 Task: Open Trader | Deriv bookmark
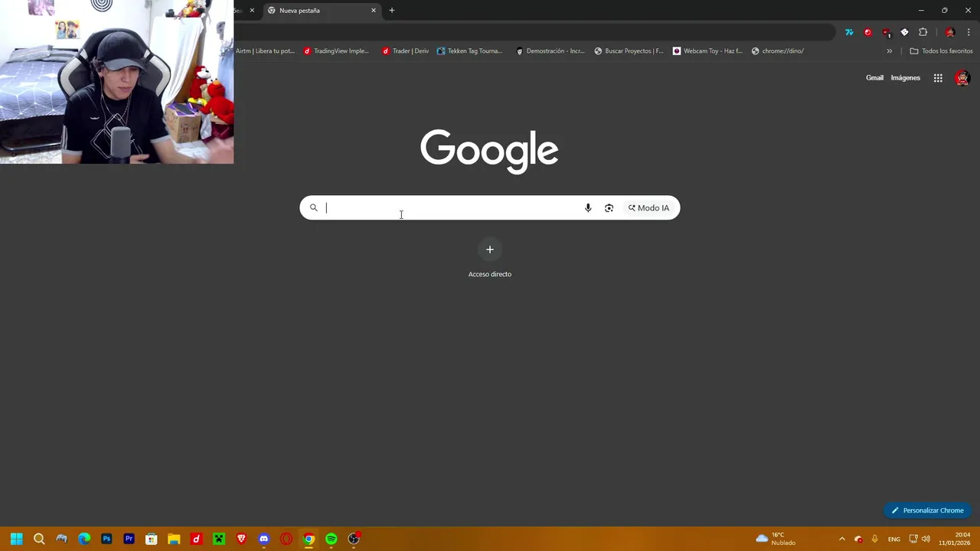[x=406, y=51]
